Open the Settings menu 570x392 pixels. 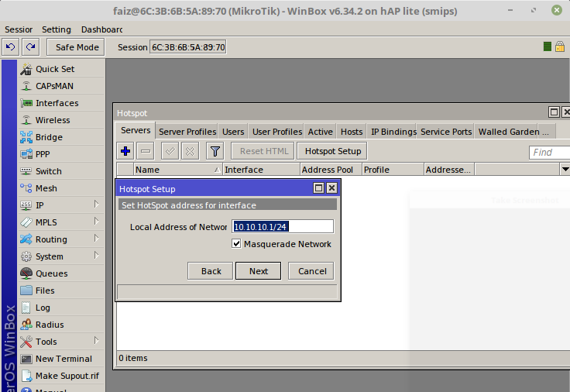coord(57,29)
